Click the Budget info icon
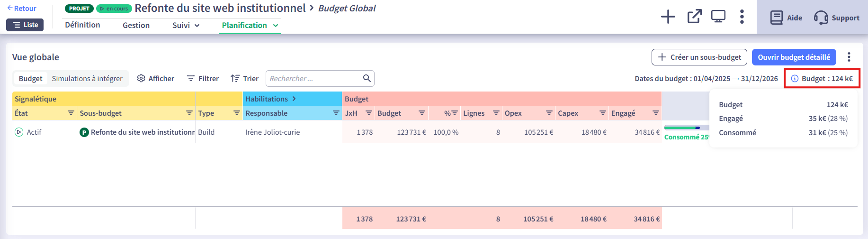Screen dimensions: 868x239 click(x=795, y=79)
